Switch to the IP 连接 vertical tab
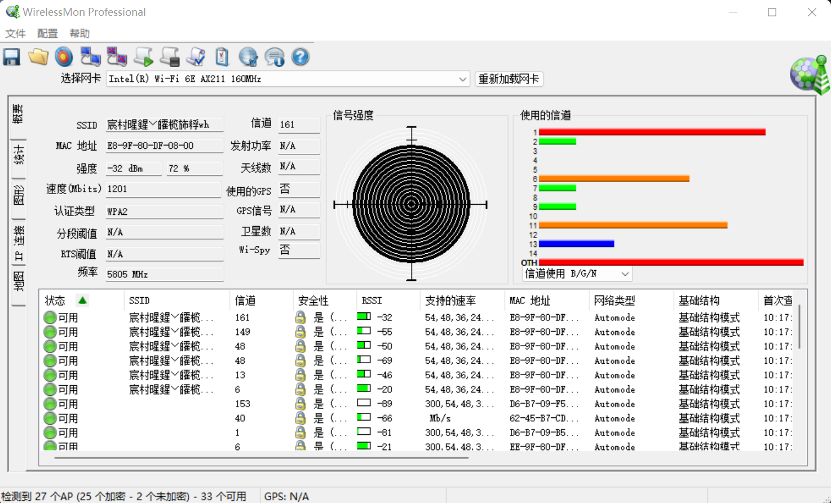 [x=18, y=244]
